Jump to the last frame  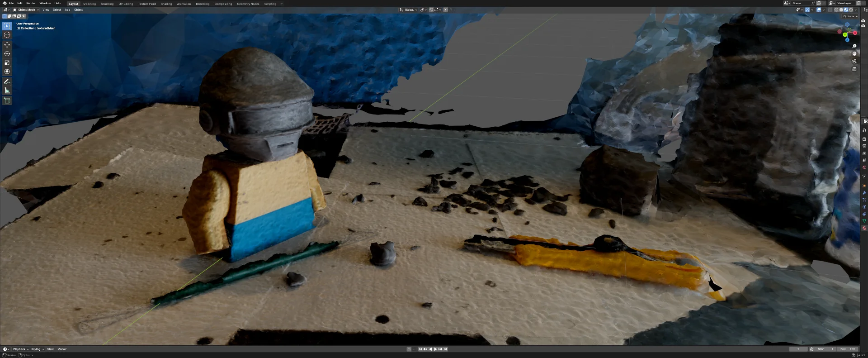click(x=445, y=349)
